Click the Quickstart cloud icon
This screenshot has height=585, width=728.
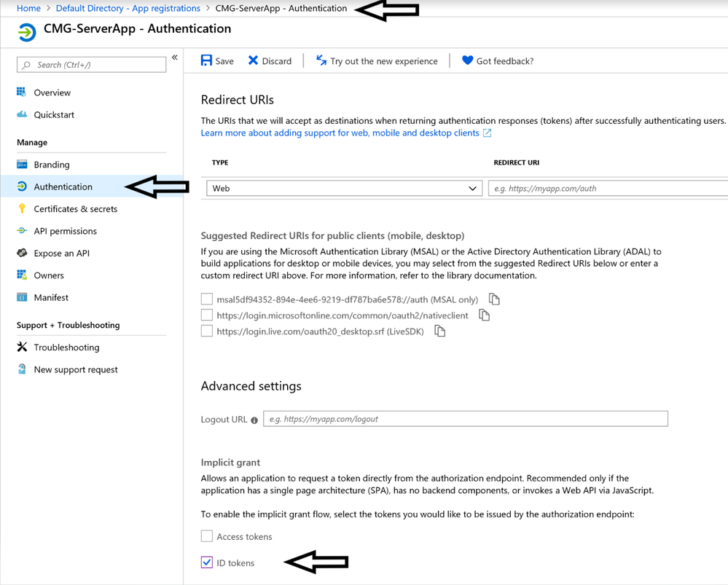(x=22, y=114)
